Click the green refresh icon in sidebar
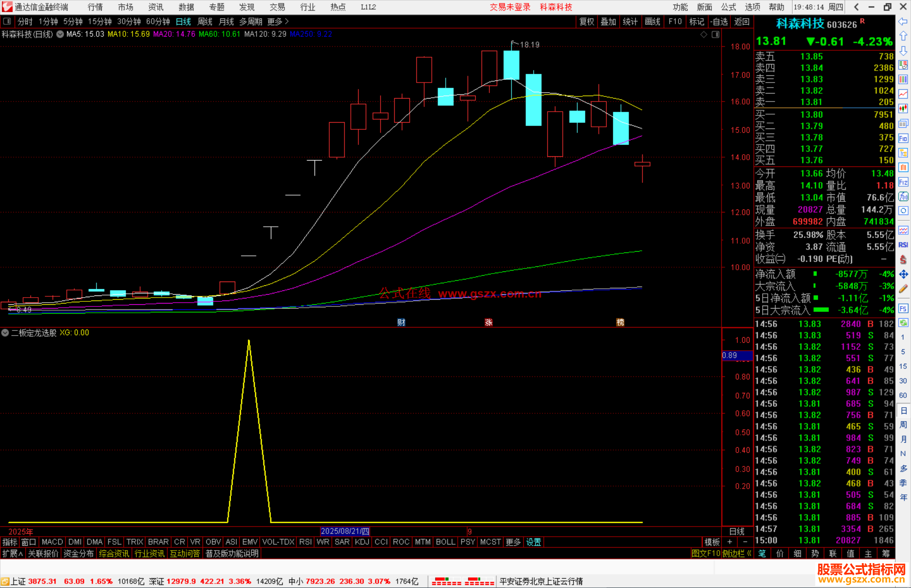The width and height of the screenshot is (911, 588). click(903, 323)
